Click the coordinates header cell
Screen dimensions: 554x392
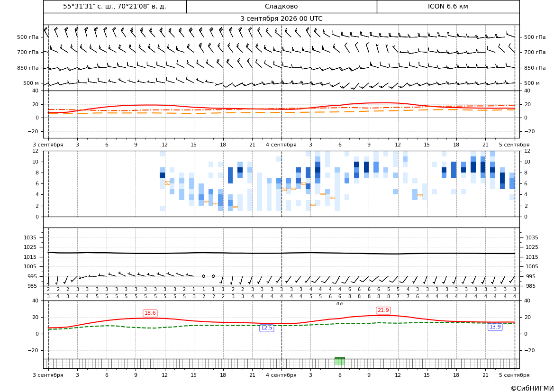[115, 7]
